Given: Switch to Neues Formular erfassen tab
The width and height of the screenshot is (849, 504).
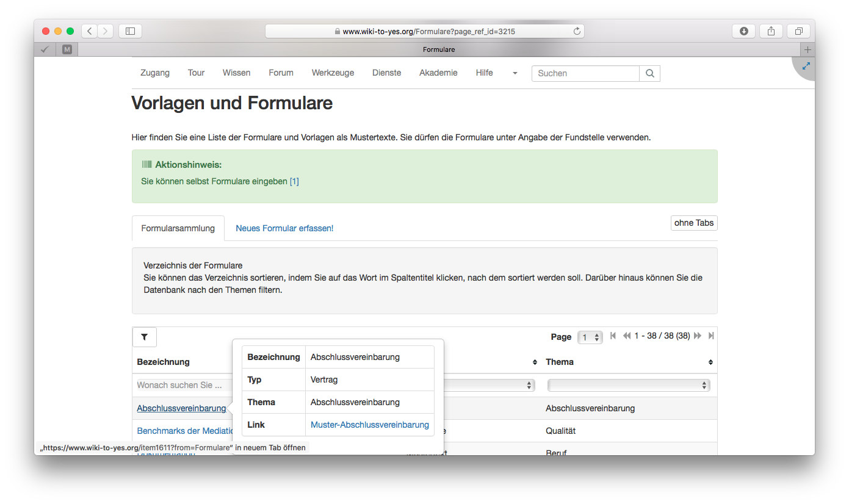Looking at the screenshot, I should 284,228.
